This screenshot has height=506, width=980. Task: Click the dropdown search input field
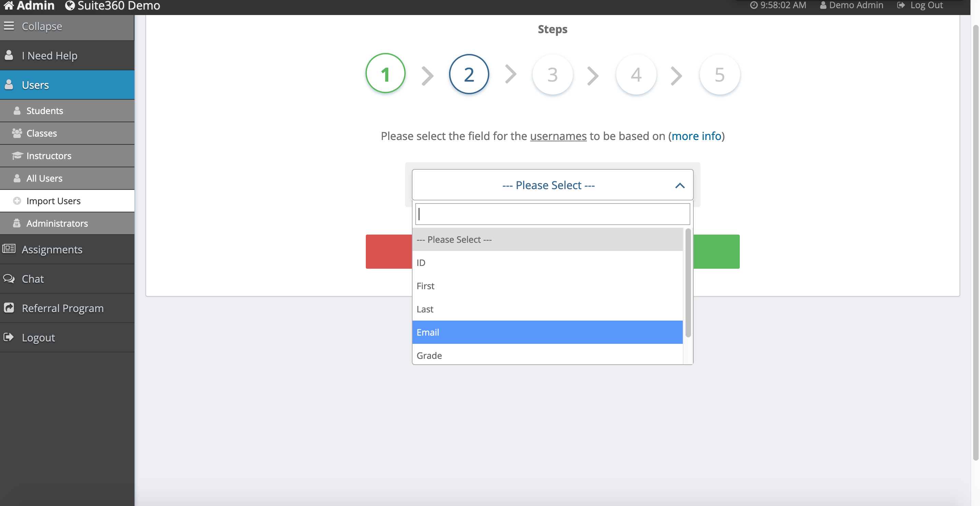[552, 214]
